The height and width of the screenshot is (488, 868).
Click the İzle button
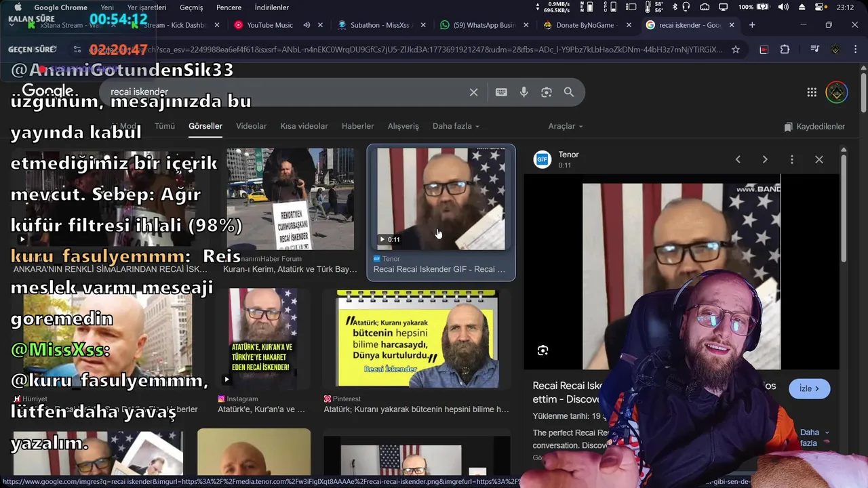click(x=809, y=388)
